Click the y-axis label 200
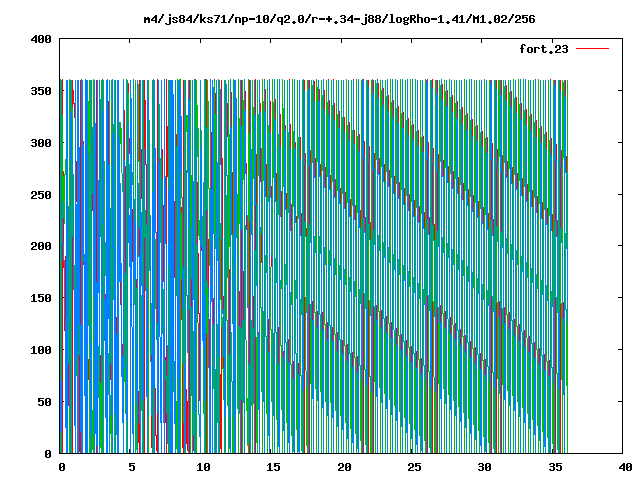This screenshot has height=480, width=640. tap(41, 246)
